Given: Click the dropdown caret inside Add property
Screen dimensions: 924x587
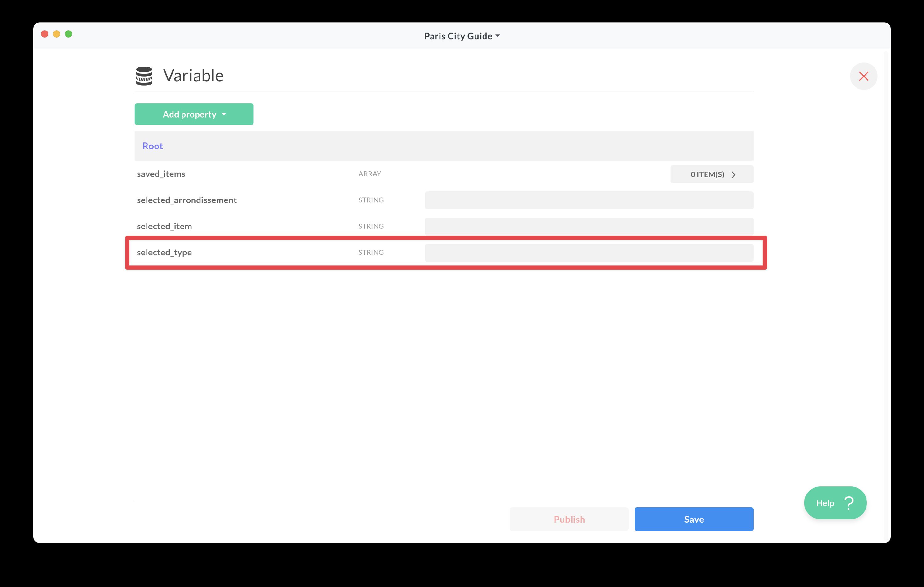Looking at the screenshot, I should pos(224,114).
